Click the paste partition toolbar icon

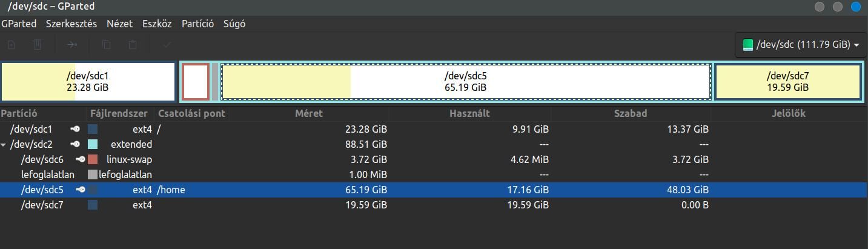(x=133, y=44)
